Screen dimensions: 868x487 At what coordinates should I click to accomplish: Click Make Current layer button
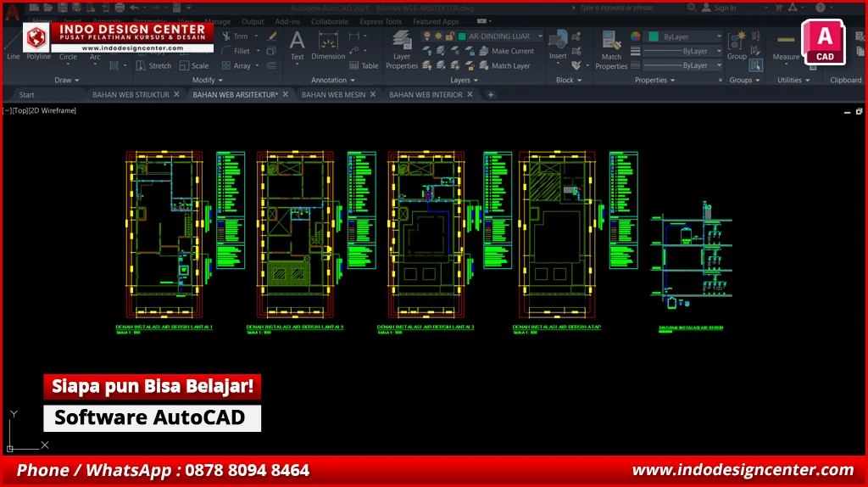tap(507, 51)
